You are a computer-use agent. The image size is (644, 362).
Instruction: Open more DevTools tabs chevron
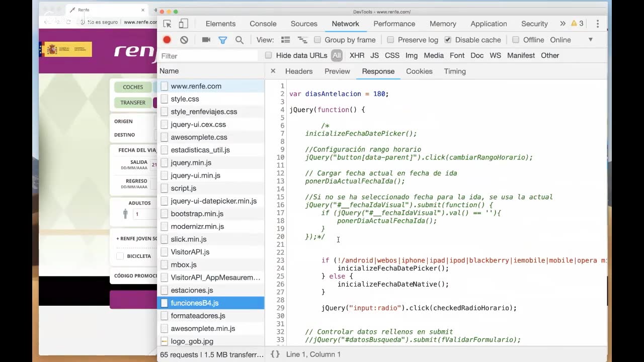click(562, 24)
